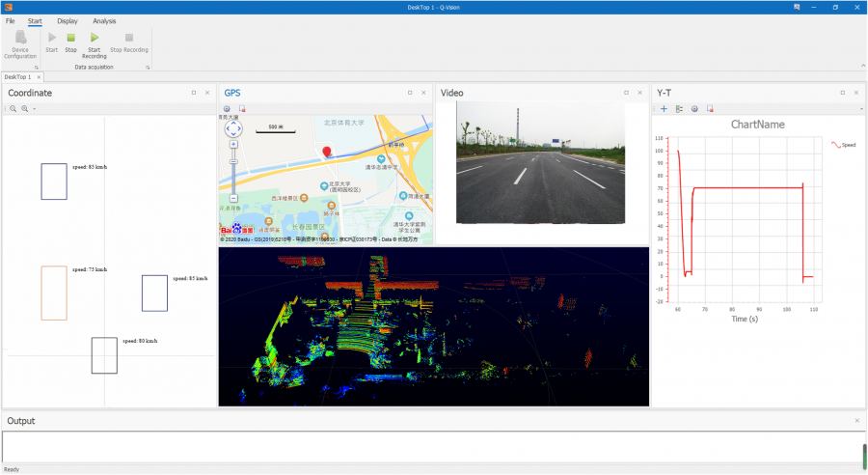Select the vehicle box labeled speed: 85 km/h
Image resolution: width=868 pixels, height=475 pixels.
(x=154, y=293)
